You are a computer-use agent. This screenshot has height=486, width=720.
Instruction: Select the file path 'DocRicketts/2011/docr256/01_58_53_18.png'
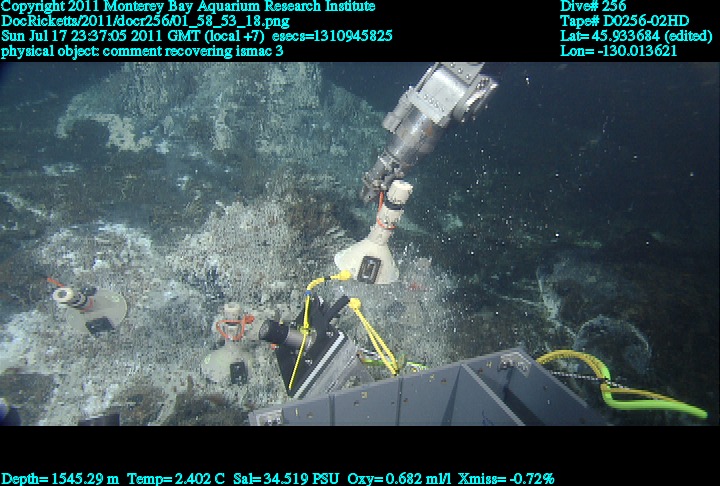(145, 21)
